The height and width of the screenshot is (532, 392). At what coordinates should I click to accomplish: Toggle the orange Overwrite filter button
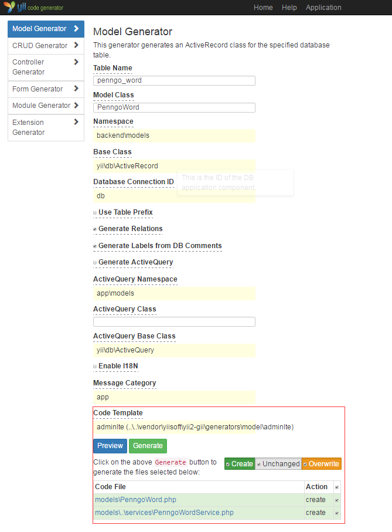click(321, 464)
